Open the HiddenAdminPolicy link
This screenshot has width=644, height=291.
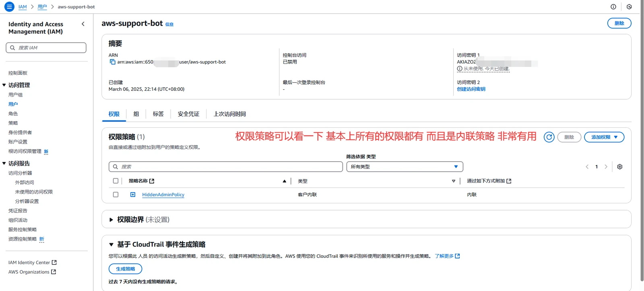point(163,195)
